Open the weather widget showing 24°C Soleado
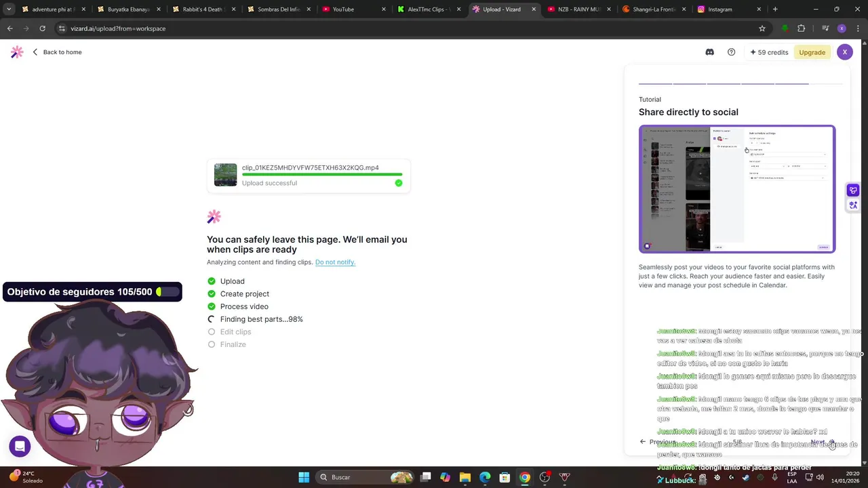This screenshot has width=868, height=488. point(27,477)
